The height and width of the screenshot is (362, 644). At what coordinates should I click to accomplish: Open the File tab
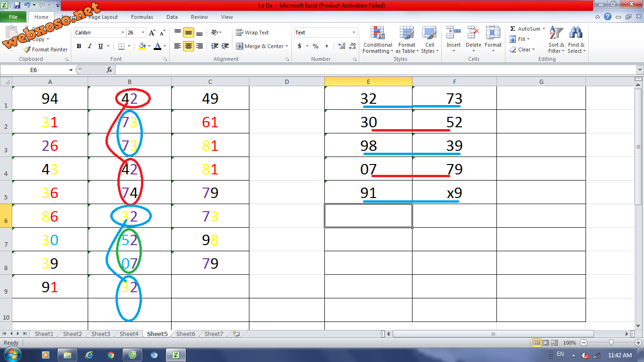(x=13, y=17)
